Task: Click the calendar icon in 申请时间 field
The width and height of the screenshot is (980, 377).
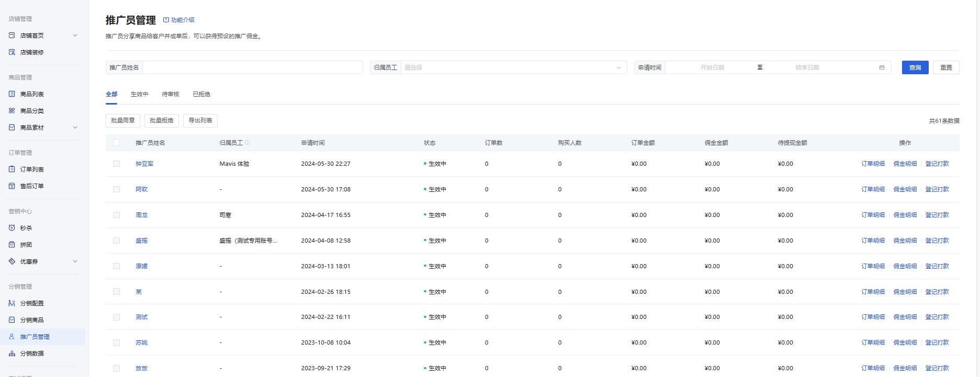Action: (882, 67)
